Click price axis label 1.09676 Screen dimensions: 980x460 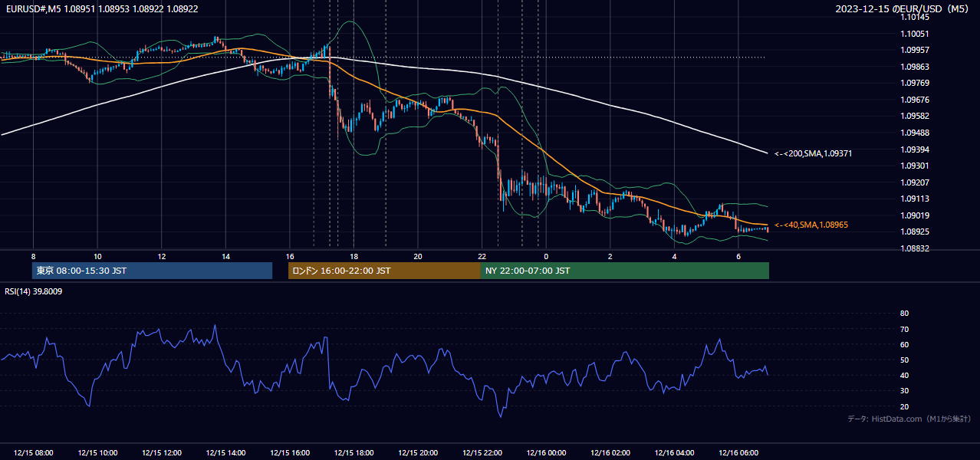(x=914, y=100)
